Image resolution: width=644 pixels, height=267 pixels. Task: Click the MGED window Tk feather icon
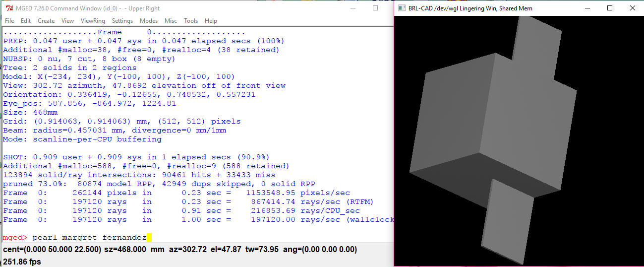tap(8, 8)
